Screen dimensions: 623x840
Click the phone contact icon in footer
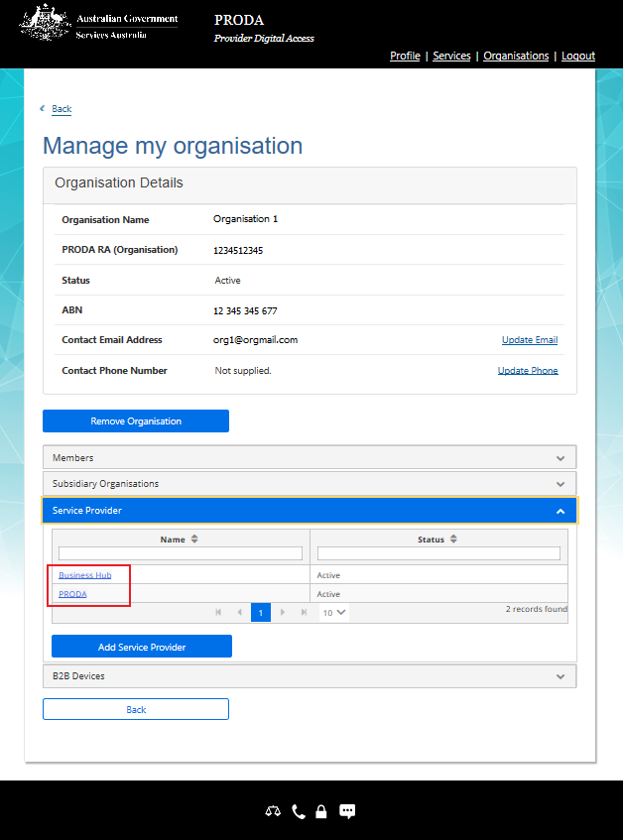(299, 811)
